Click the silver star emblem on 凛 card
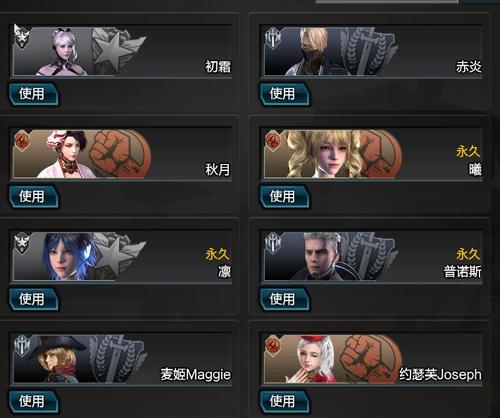Viewport: 500px width, 418px height. (x=118, y=256)
